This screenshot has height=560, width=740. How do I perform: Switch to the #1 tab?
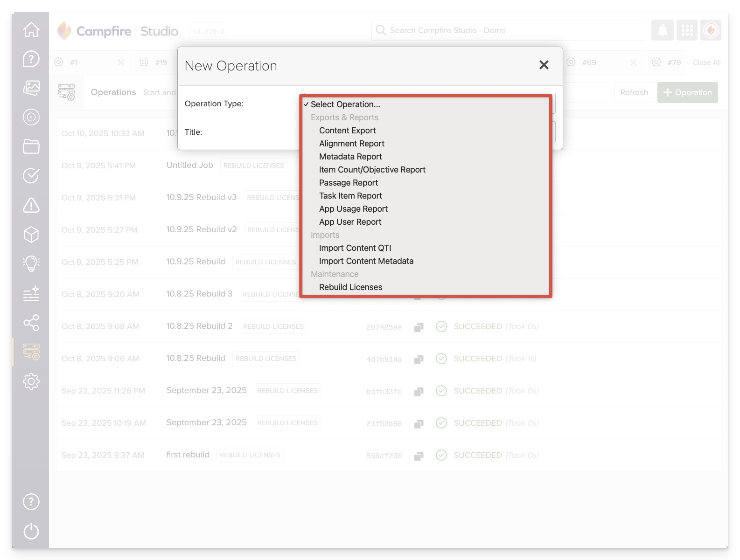(x=74, y=62)
